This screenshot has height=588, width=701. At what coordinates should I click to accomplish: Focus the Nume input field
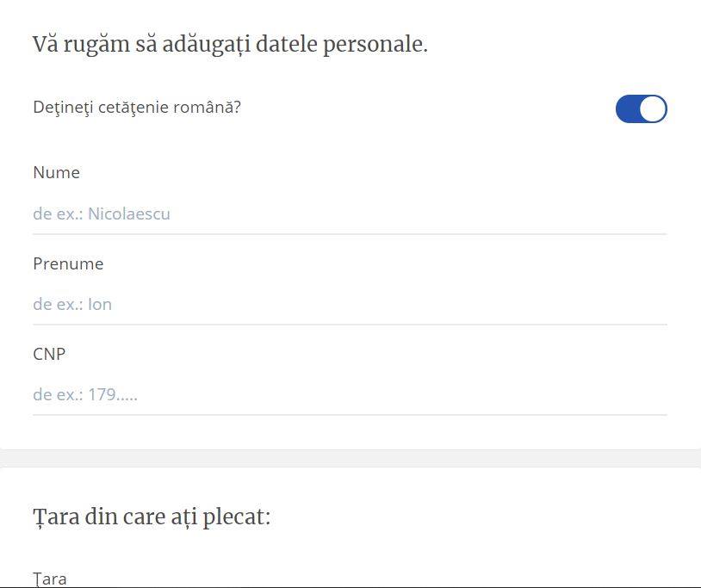click(x=349, y=214)
